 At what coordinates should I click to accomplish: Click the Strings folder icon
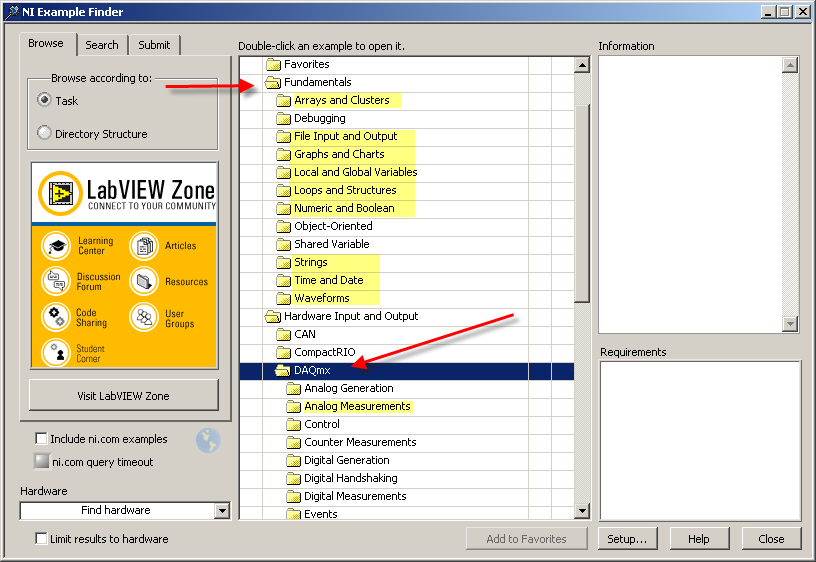pyautogui.click(x=284, y=262)
